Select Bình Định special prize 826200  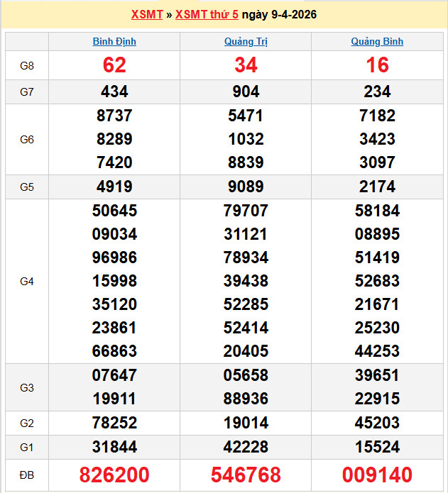point(114,475)
